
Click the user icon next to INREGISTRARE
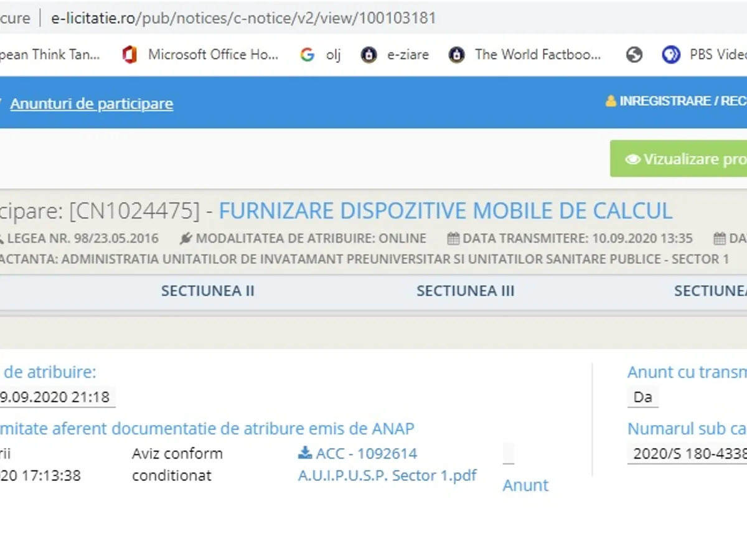[611, 101]
